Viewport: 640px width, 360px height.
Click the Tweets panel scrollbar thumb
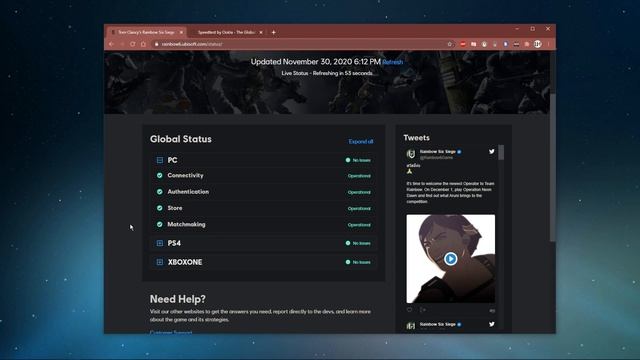[501, 152]
